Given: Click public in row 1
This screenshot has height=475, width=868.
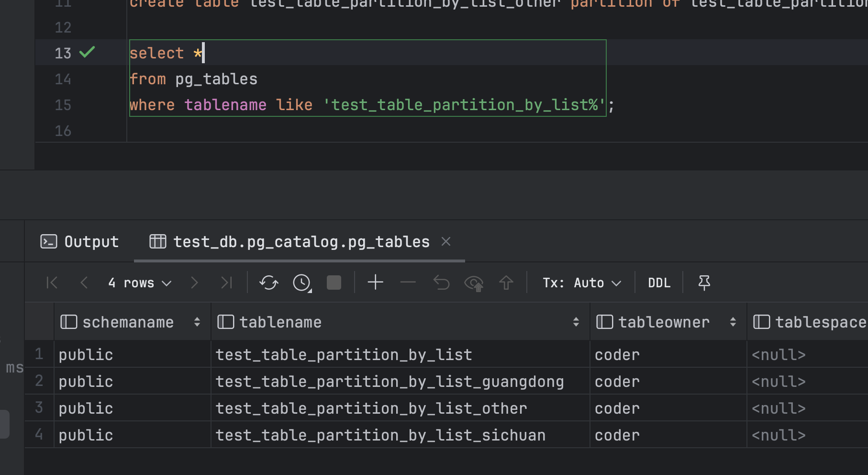Looking at the screenshot, I should click(x=133, y=355).
